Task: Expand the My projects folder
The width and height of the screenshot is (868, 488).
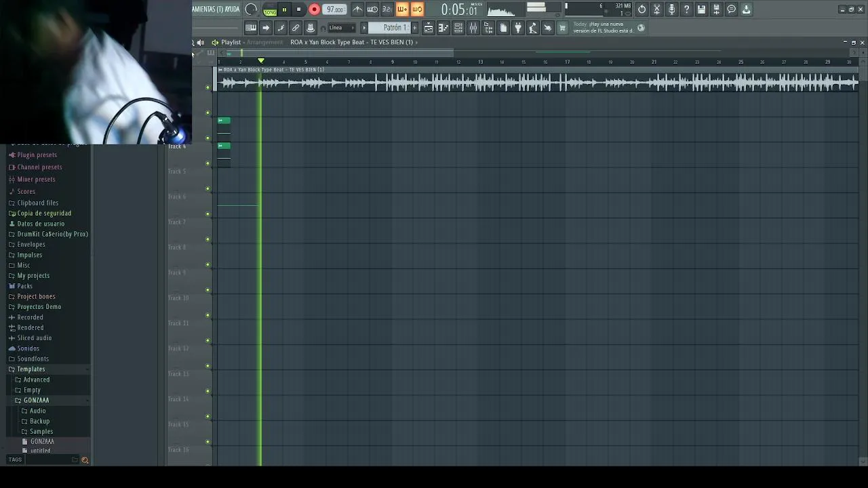Action: [x=33, y=276]
